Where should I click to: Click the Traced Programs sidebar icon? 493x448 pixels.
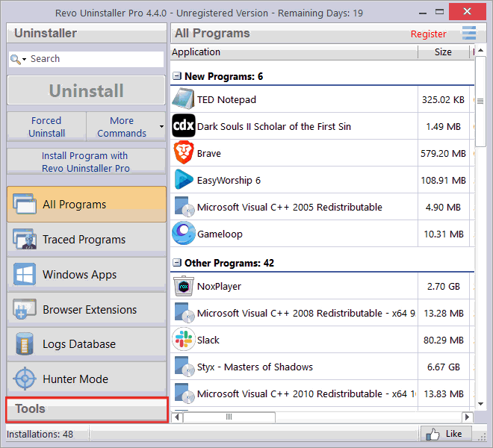pos(25,239)
